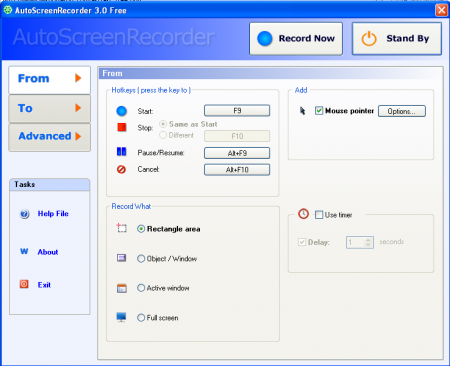Open the From tab in sidebar
450x366 pixels.
49,80
